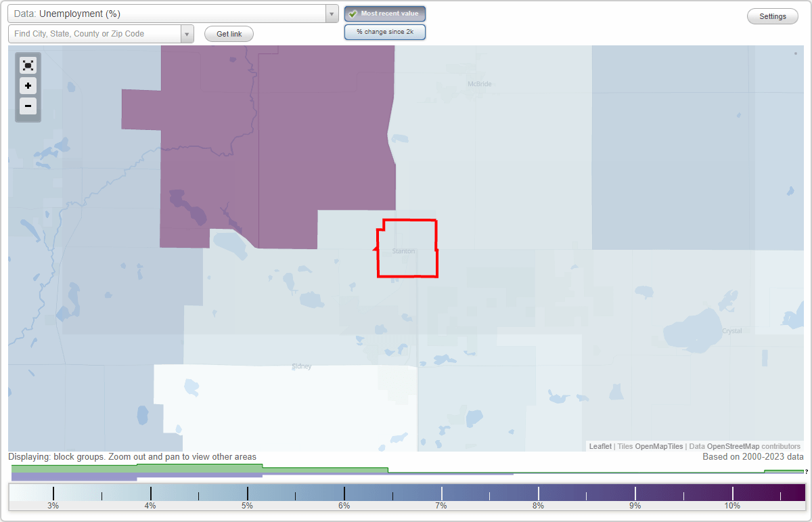Click the green checkmark on Most recent value

click(x=353, y=13)
